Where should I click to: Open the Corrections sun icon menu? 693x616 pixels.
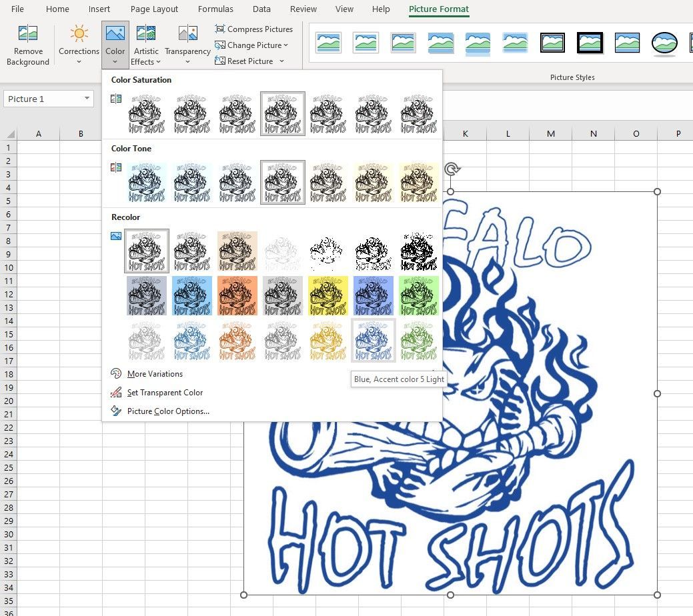(x=79, y=33)
